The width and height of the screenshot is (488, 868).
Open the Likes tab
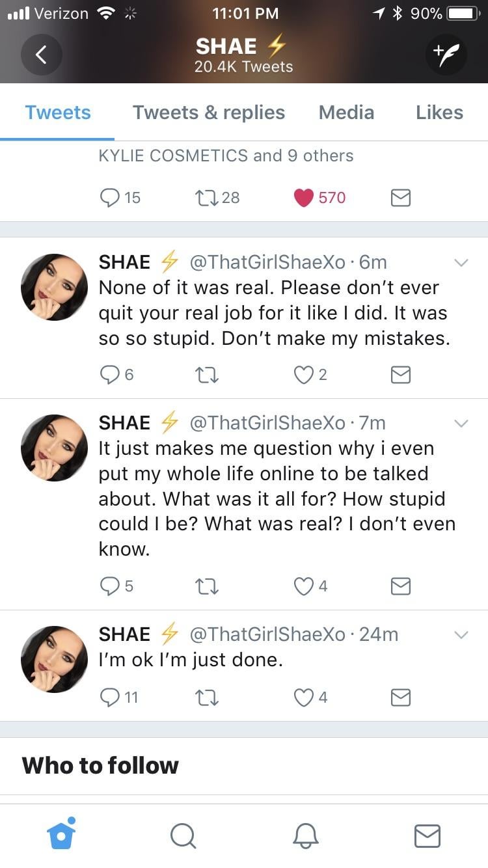[439, 113]
